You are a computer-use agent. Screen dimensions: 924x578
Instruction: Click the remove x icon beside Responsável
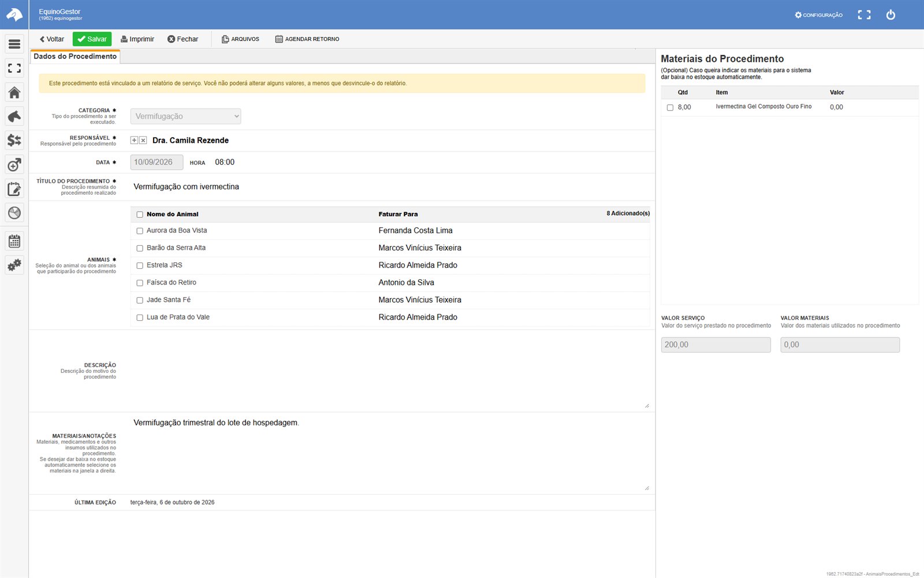coord(143,140)
